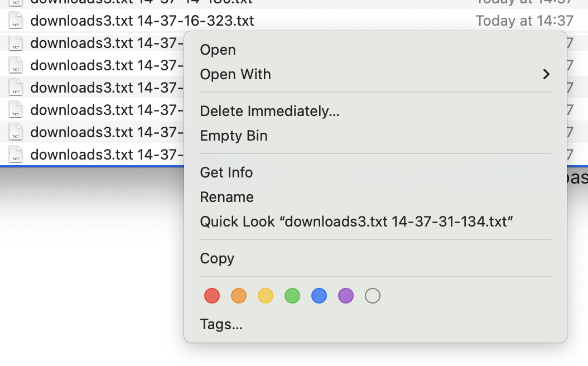
Task: Apply the orange tag color
Action: point(239,296)
